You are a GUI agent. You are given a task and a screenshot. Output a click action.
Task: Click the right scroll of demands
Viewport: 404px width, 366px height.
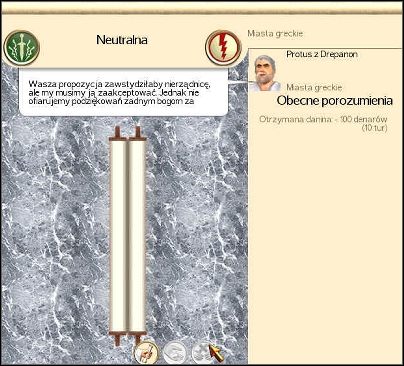(137, 236)
